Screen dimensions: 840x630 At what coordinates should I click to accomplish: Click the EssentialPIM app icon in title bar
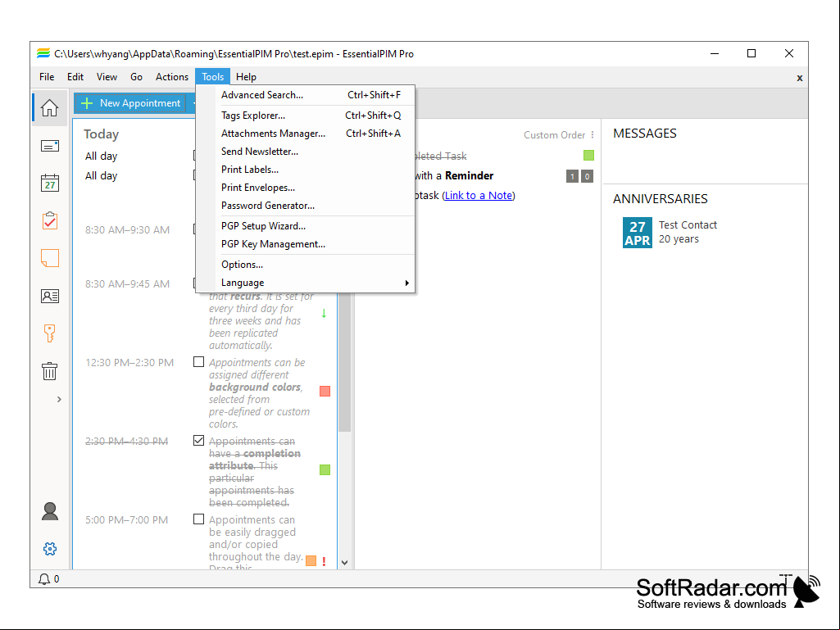pos(43,53)
